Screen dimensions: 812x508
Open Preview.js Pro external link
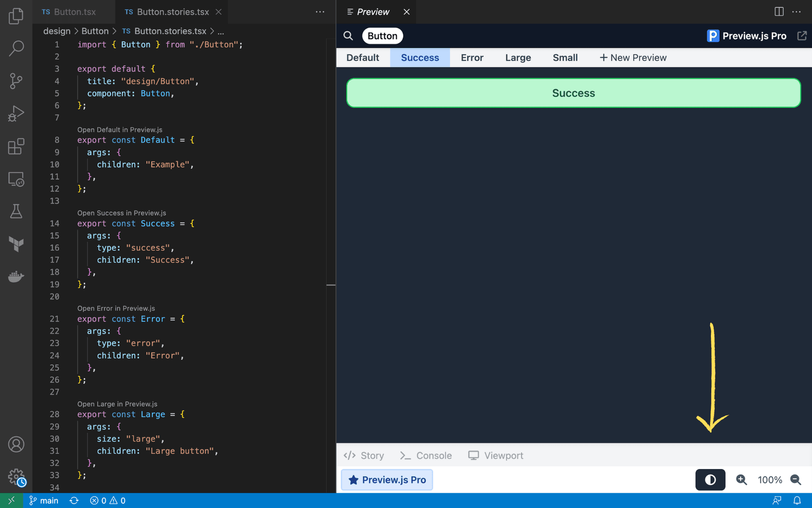pos(801,36)
